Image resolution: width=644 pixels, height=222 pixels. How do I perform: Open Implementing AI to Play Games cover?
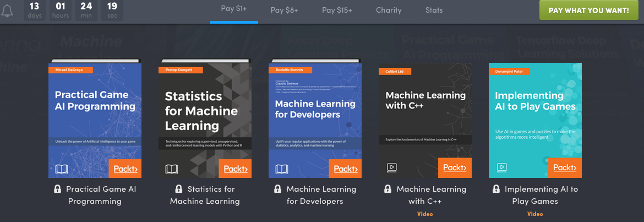click(x=535, y=121)
